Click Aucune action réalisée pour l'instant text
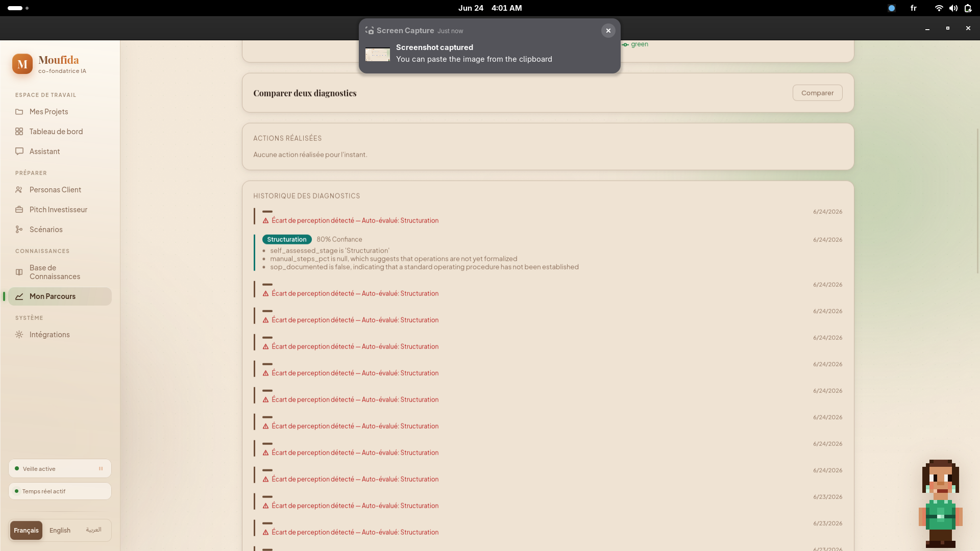 310,155
